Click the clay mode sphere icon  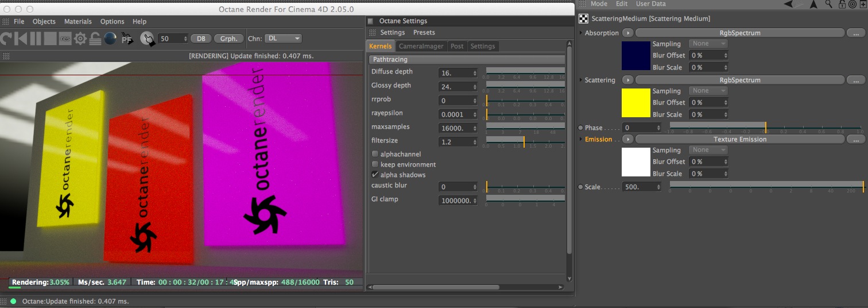coord(110,38)
